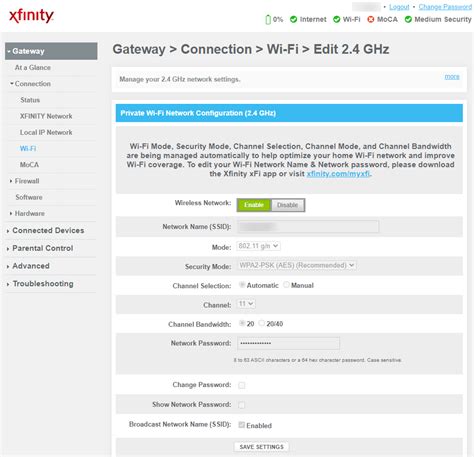This screenshot has height=457, width=474.
Task: Disable the Wireless Network toggle
Action: click(287, 205)
